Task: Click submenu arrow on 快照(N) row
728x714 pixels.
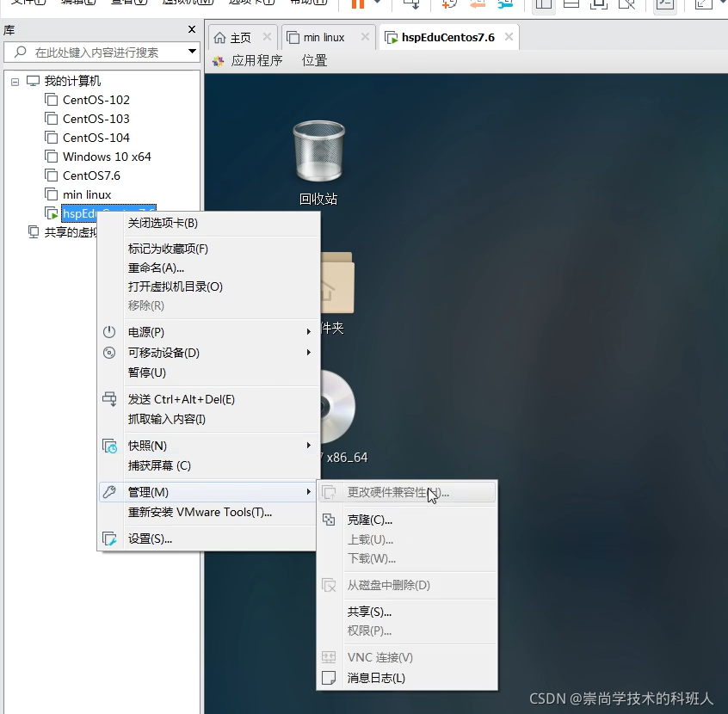Action: (x=308, y=446)
